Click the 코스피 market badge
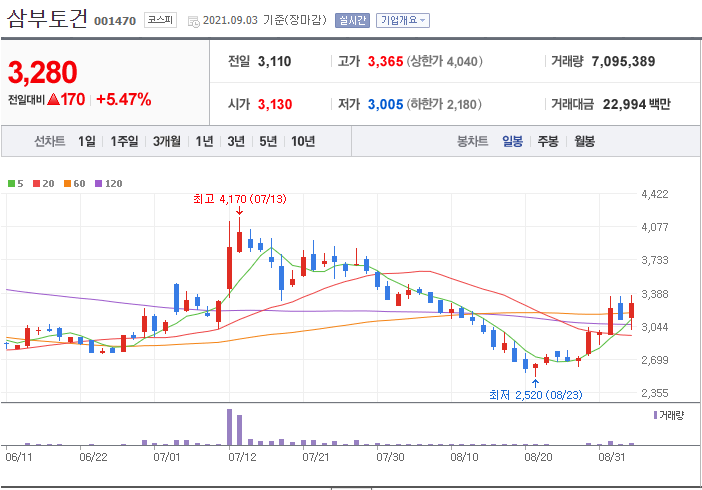The height and width of the screenshot is (490, 702). (160, 20)
